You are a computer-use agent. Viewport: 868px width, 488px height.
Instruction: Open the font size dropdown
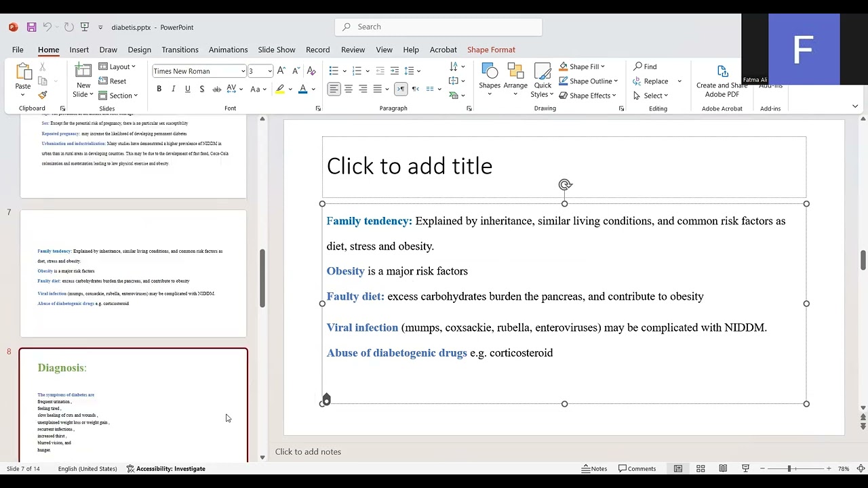pyautogui.click(x=269, y=71)
